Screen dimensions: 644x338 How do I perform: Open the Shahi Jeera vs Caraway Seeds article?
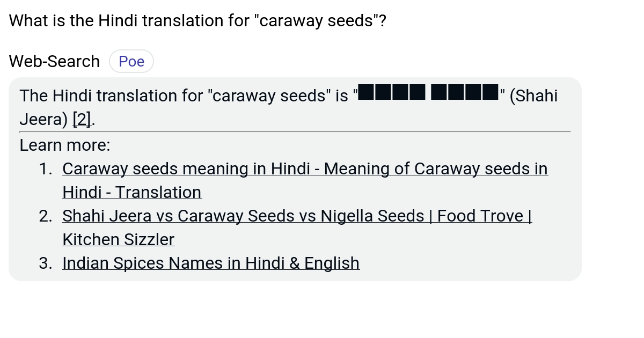(x=297, y=215)
